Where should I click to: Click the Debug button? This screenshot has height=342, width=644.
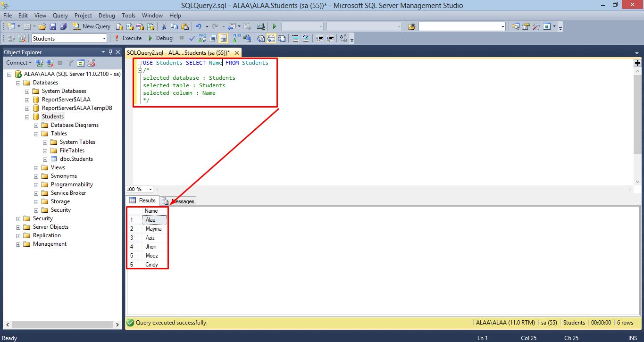[x=160, y=38]
